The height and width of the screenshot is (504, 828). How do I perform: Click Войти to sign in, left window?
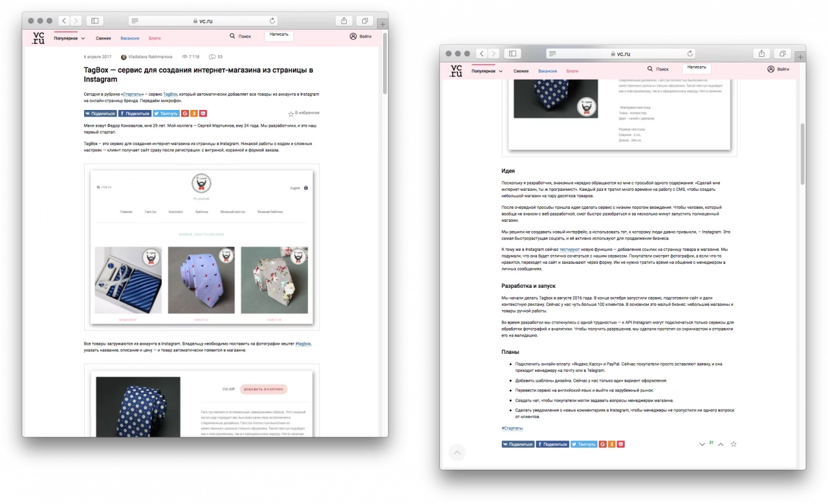tap(361, 36)
